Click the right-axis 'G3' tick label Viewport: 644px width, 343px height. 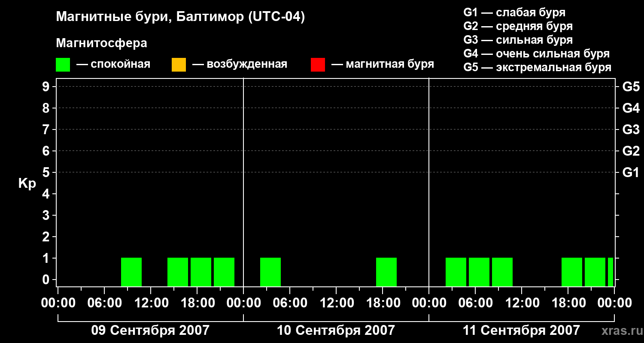point(631,130)
